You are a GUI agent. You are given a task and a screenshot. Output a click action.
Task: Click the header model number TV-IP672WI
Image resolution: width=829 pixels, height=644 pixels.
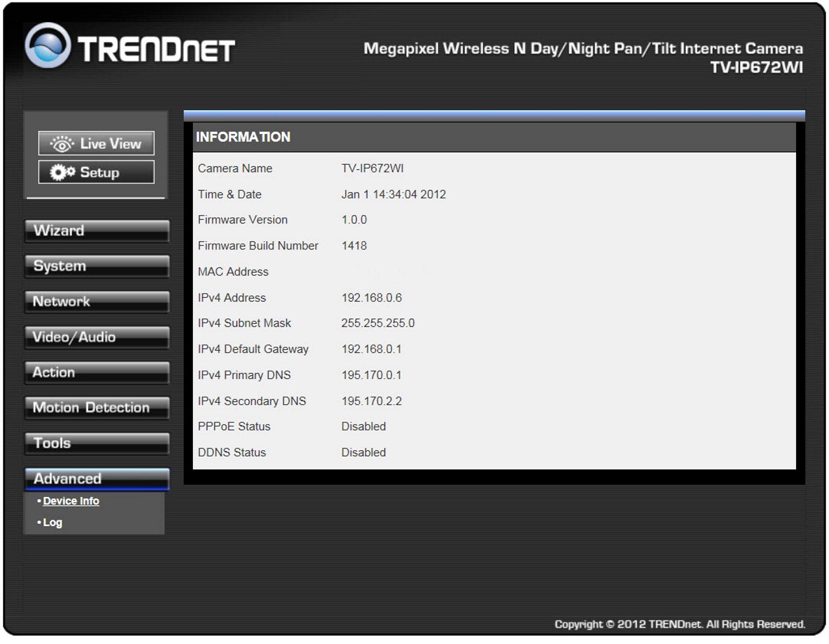click(x=756, y=67)
